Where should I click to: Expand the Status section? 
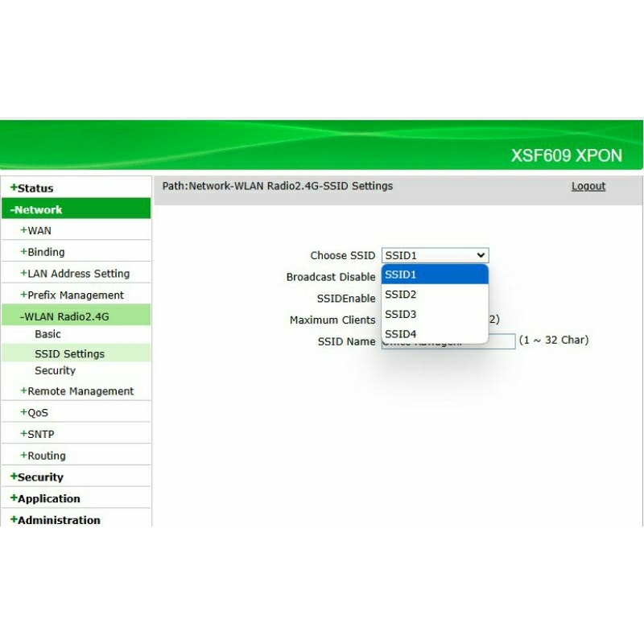tap(32, 188)
